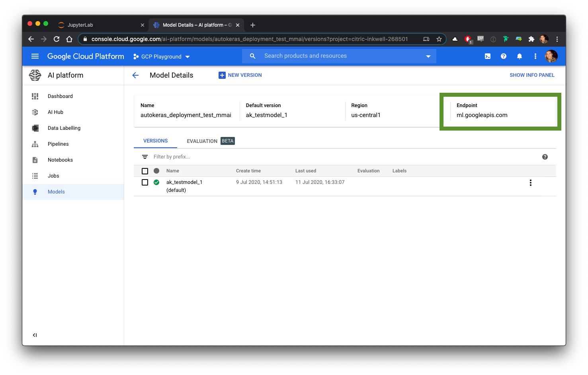Collapse the left navigation sidebar
Screen dimensions: 588x375
point(35,335)
